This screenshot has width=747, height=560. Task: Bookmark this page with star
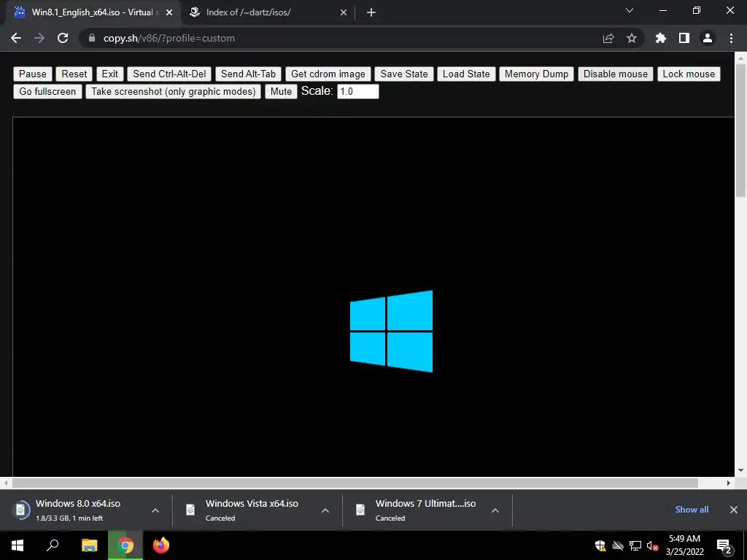pos(632,38)
